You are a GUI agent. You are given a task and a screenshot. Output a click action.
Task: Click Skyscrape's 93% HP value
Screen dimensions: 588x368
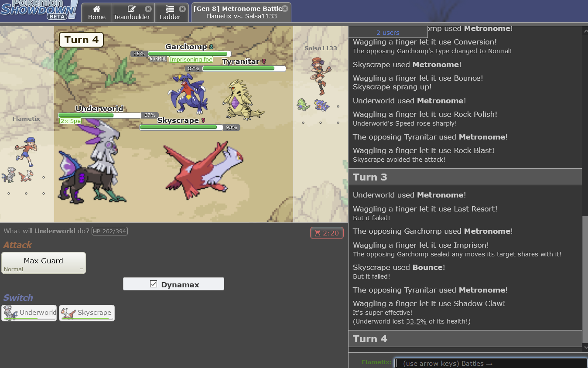coord(232,127)
